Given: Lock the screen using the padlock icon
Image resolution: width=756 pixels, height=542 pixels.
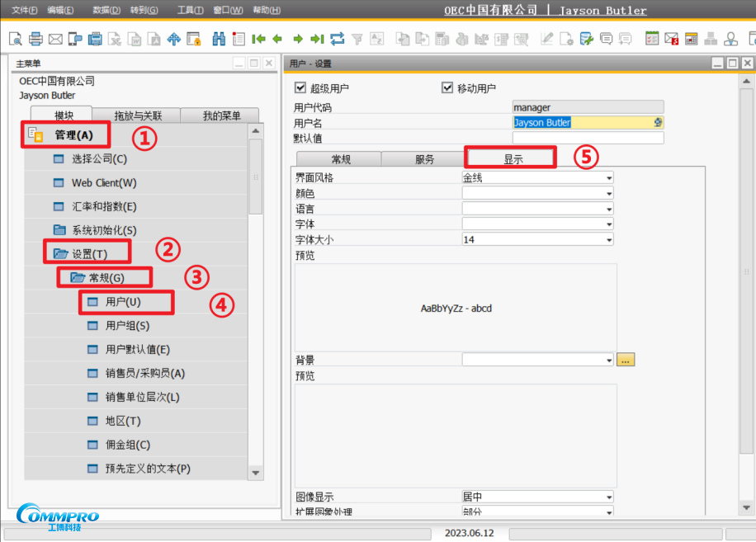Looking at the screenshot, I should [x=192, y=39].
